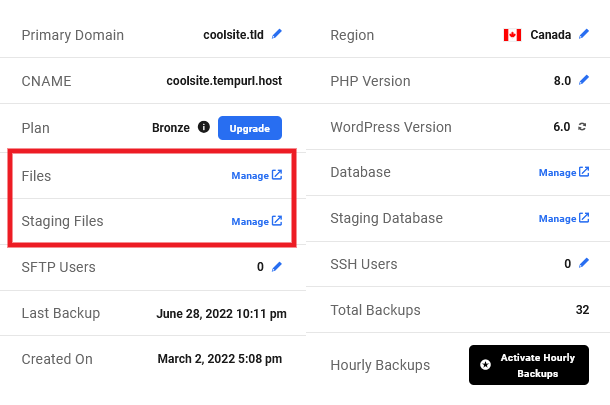
Task: Open Manage link for Staging Database
Action: [x=564, y=218]
